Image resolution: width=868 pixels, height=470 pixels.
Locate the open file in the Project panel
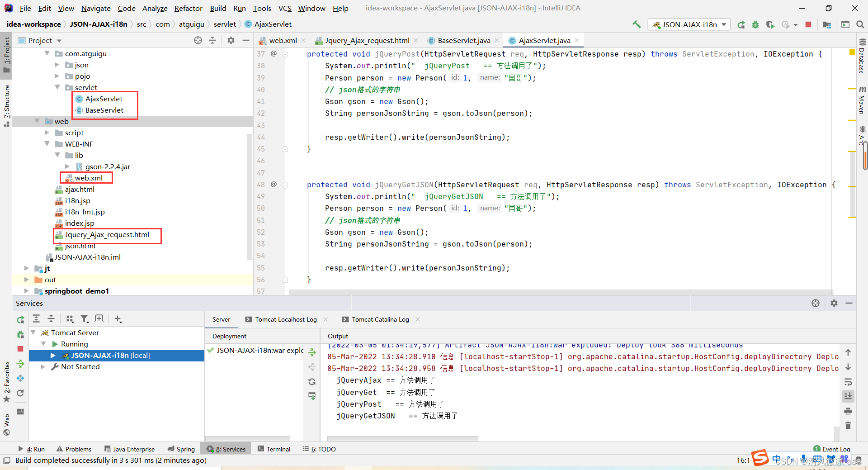tap(198, 40)
